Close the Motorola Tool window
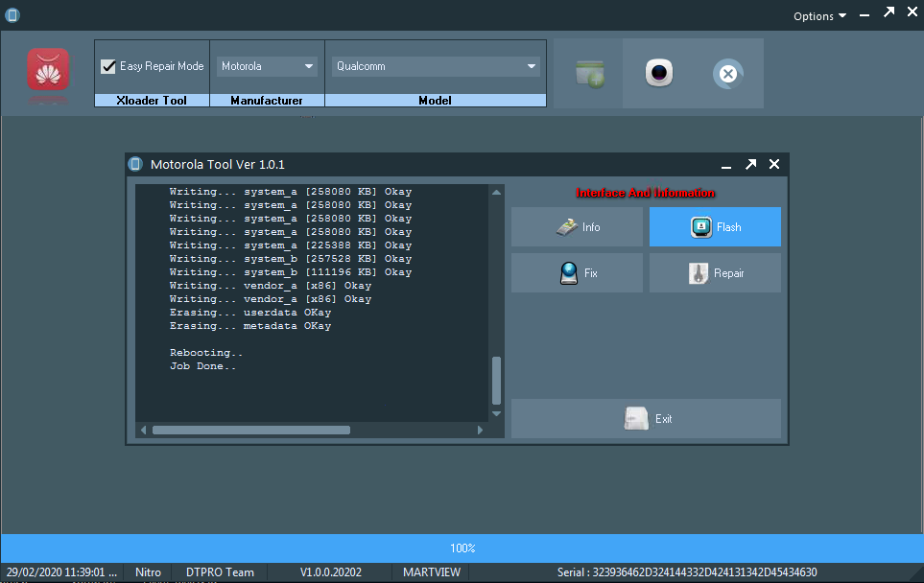Viewport: 924px width, 583px height. pyautogui.click(x=774, y=164)
